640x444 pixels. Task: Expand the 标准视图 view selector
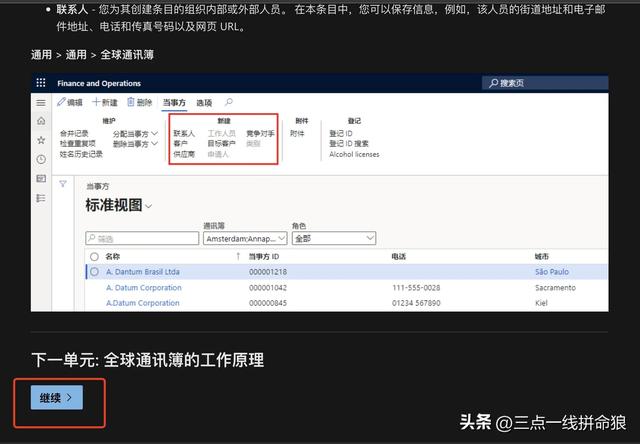pyautogui.click(x=148, y=206)
